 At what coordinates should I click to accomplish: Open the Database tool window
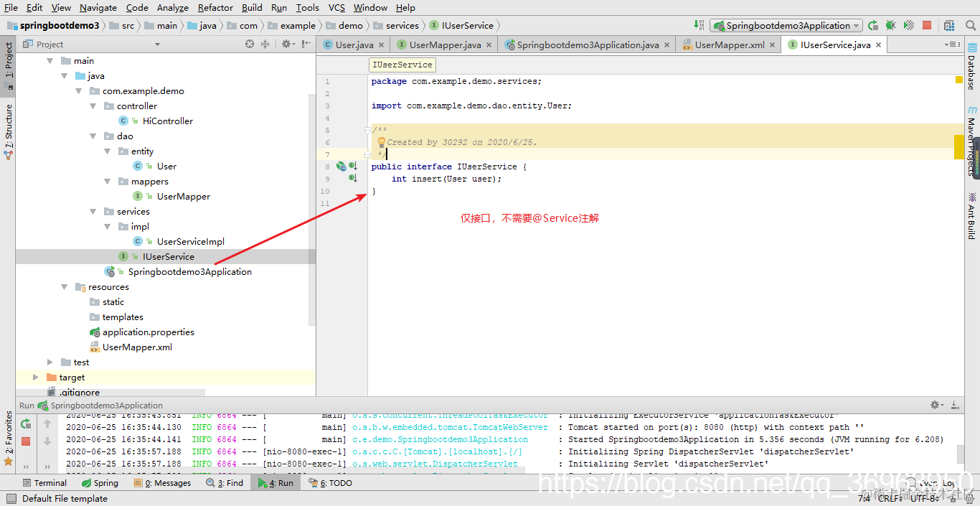971,66
